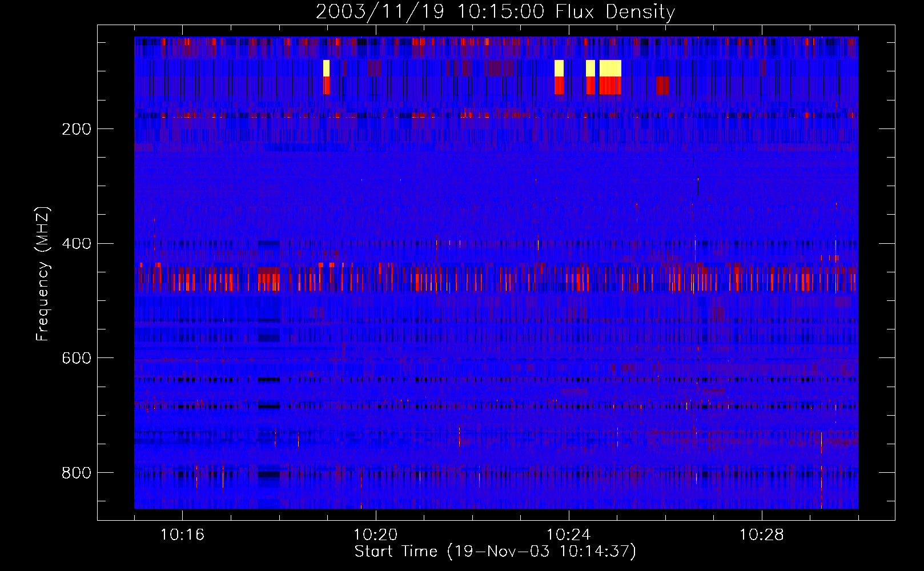
Task: Click the 10:28 time tick label
Action: point(761,535)
